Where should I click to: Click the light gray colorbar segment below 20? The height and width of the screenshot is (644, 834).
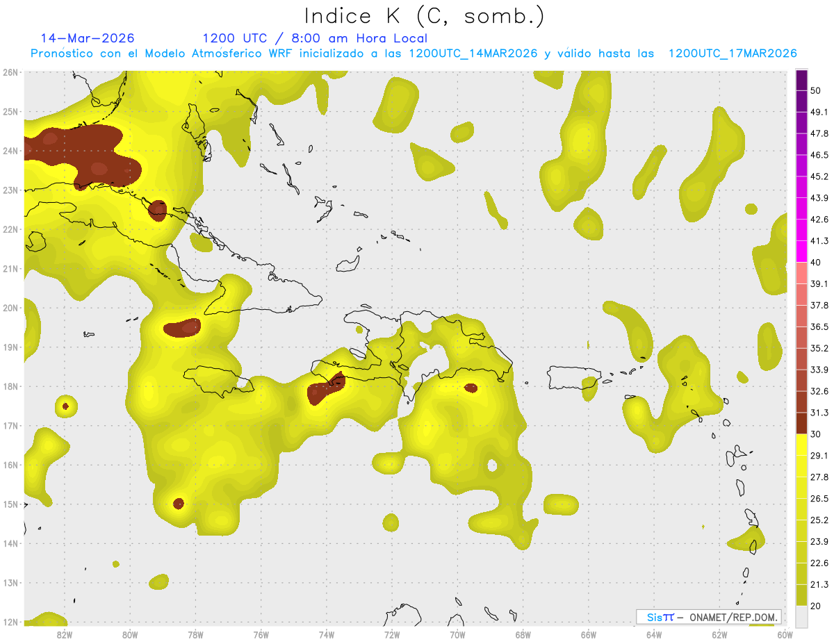coord(801,616)
